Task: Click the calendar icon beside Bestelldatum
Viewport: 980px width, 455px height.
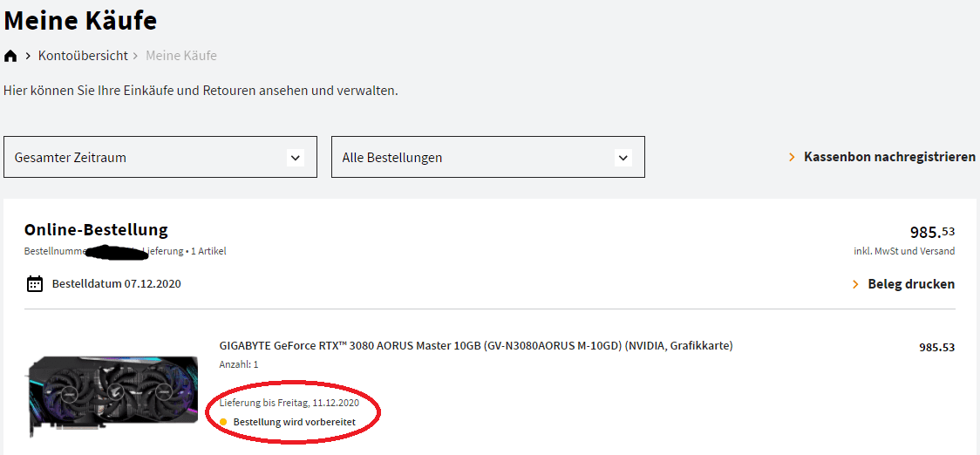Action: (35, 284)
